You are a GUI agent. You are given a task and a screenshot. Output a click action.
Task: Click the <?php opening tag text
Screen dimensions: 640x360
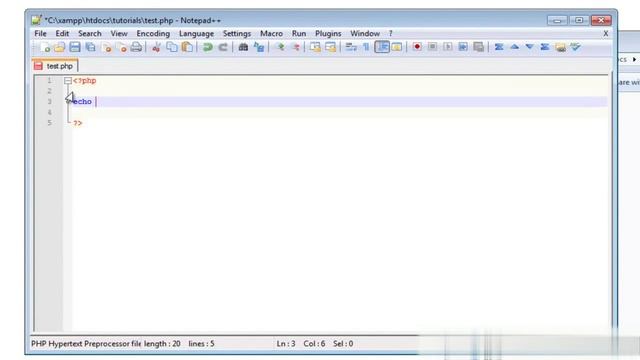(84, 81)
